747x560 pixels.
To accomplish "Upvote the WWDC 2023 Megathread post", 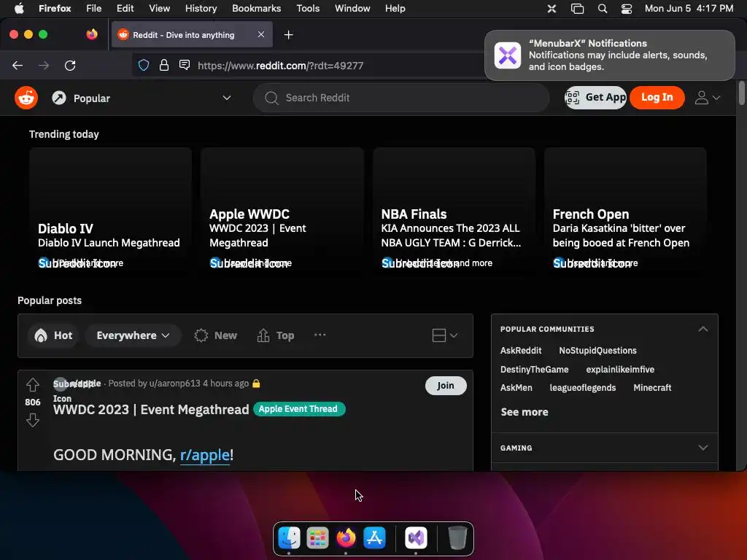I will 32,384.
